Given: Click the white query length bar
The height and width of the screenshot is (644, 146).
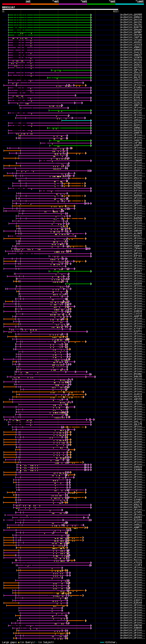Looking at the screenshot, I should click(60, 10).
